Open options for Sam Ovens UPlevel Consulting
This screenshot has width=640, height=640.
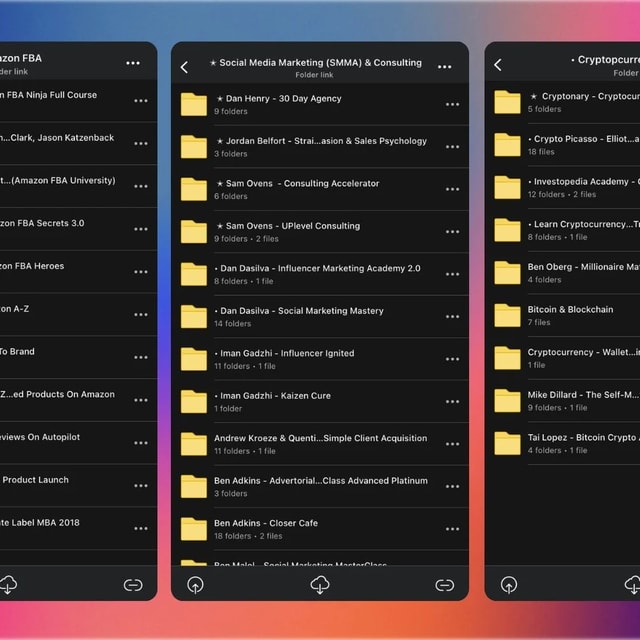point(452,232)
